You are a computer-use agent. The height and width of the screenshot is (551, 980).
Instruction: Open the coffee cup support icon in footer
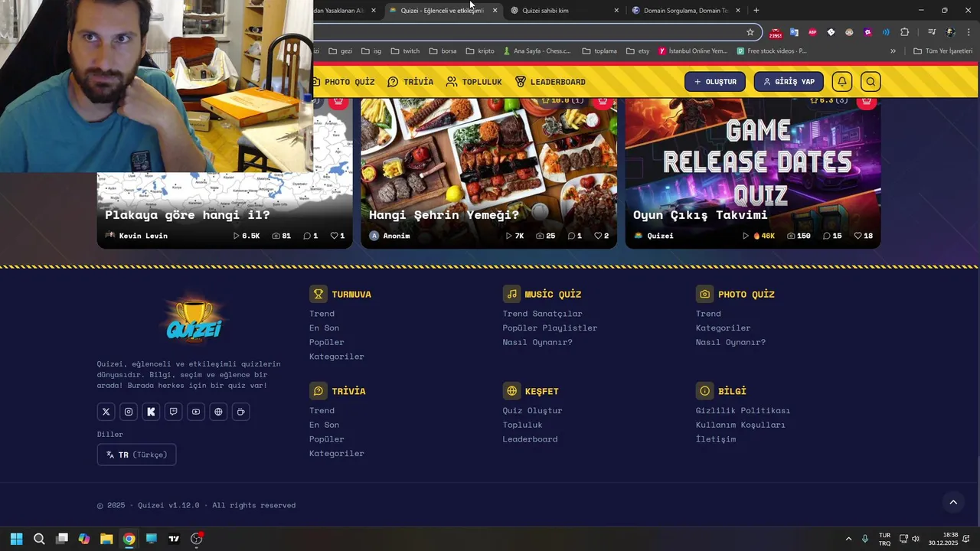click(240, 412)
